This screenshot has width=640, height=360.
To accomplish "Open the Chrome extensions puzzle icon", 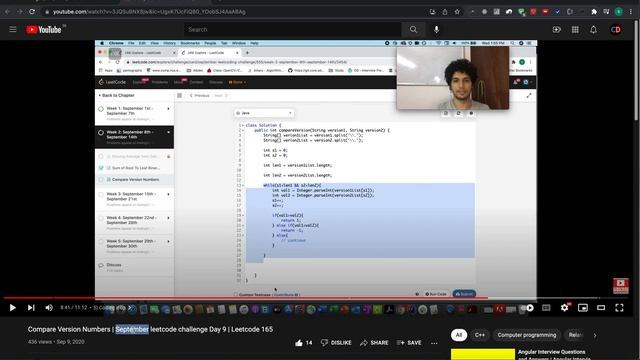I will coord(594,12).
